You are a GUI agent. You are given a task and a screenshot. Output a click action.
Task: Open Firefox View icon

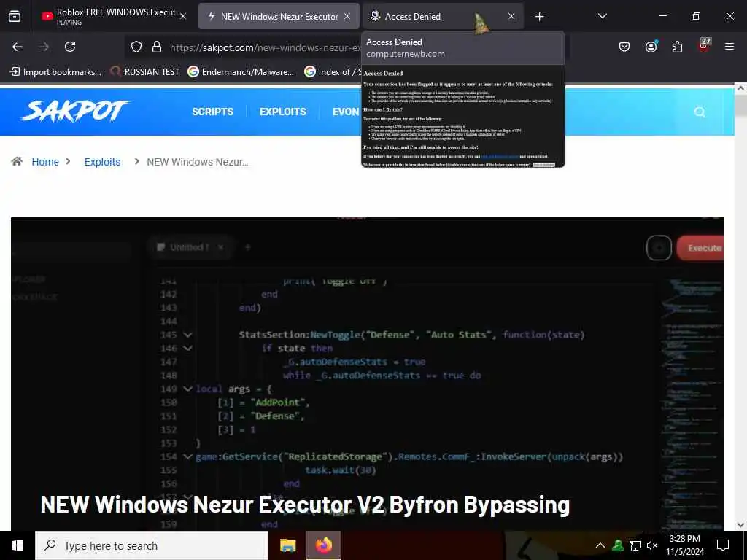(x=15, y=16)
